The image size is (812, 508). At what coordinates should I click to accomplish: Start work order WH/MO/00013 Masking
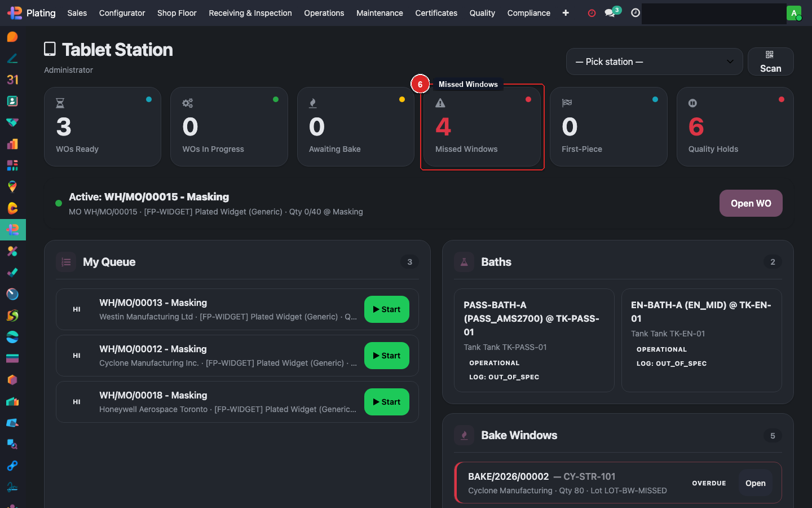click(386, 309)
